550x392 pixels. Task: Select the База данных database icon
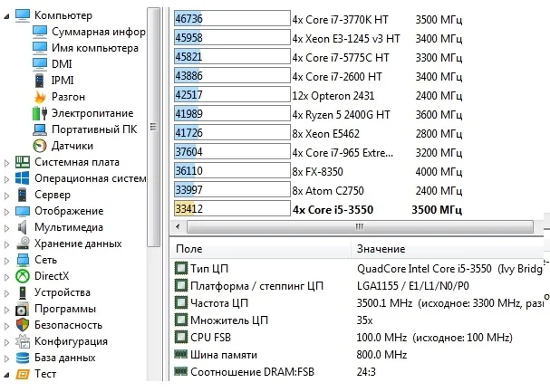(x=23, y=358)
